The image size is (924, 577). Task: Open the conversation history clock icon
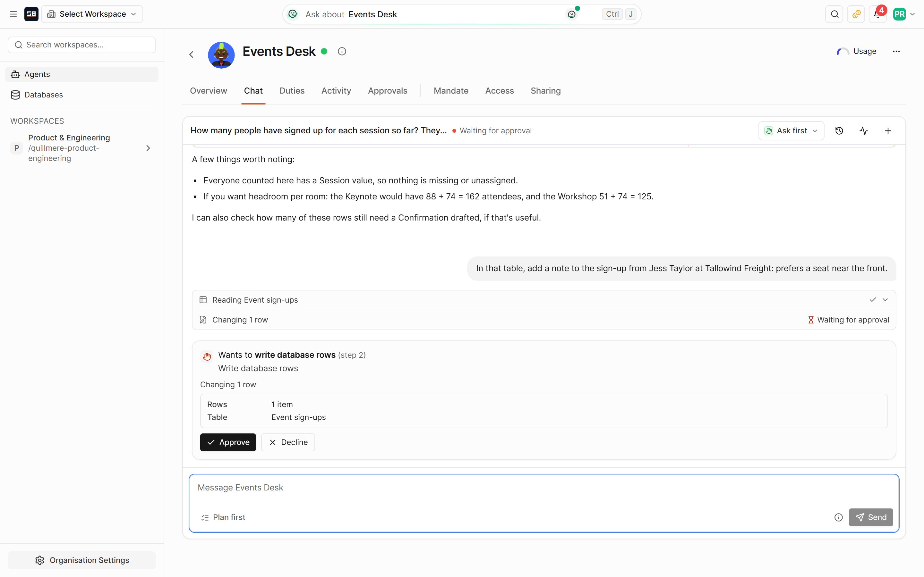839,131
